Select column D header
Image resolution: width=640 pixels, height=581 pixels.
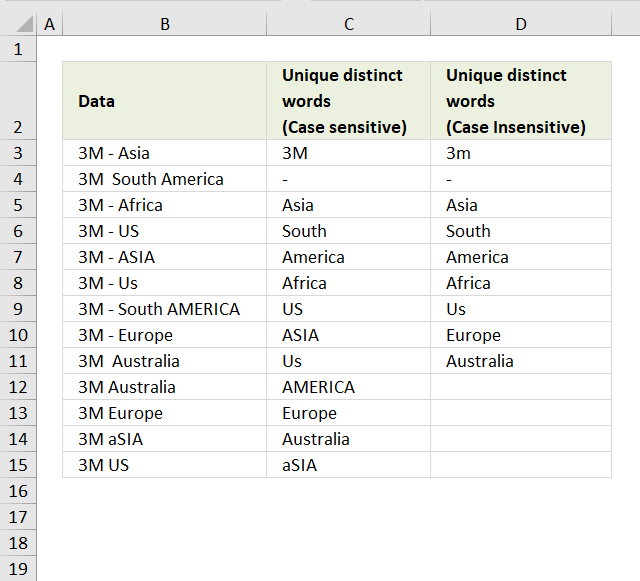click(x=521, y=24)
